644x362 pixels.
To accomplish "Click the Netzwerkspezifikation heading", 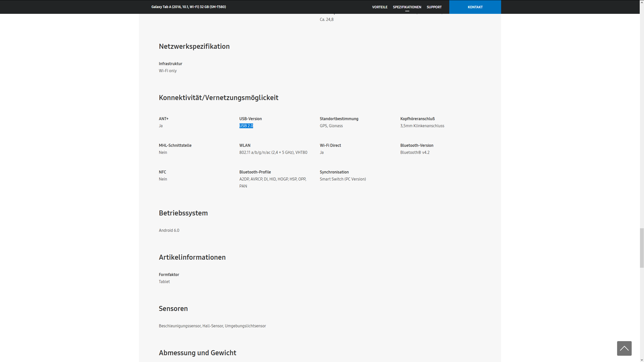I will coord(194,46).
